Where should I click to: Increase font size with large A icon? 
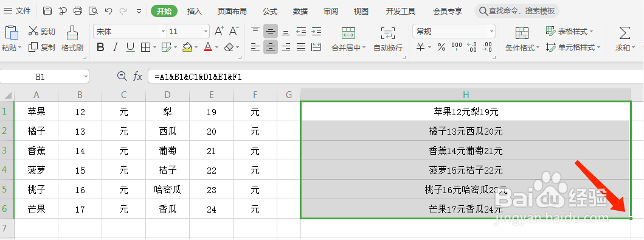click(220, 31)
